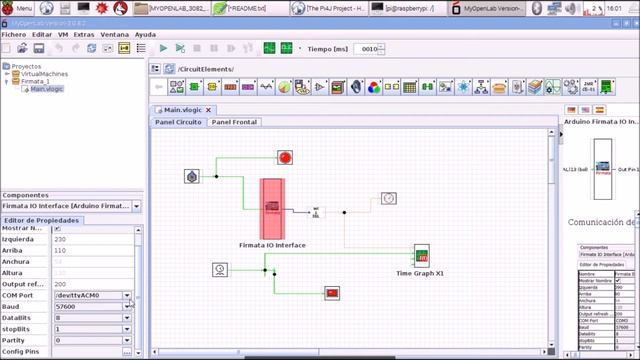Select the Proyectos root node
Image resolution: width=640 pixels, height=360 pixels.
point(26,66)
